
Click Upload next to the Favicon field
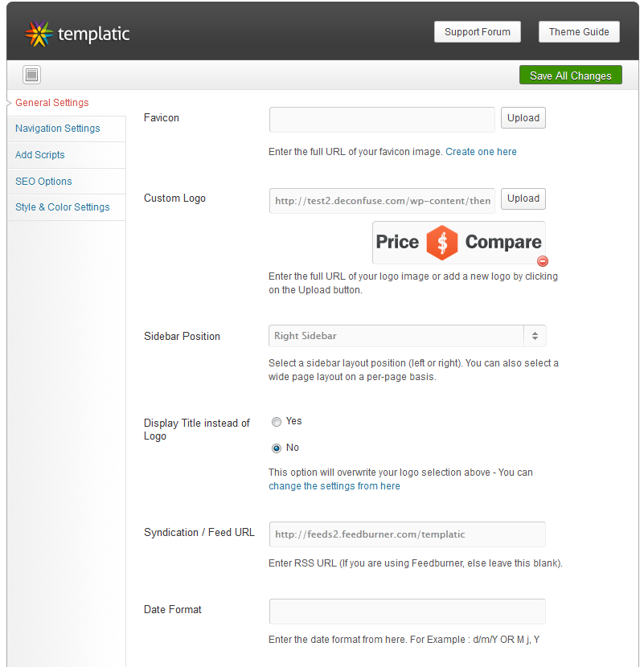pyautogui.click(x=523, y=118)
